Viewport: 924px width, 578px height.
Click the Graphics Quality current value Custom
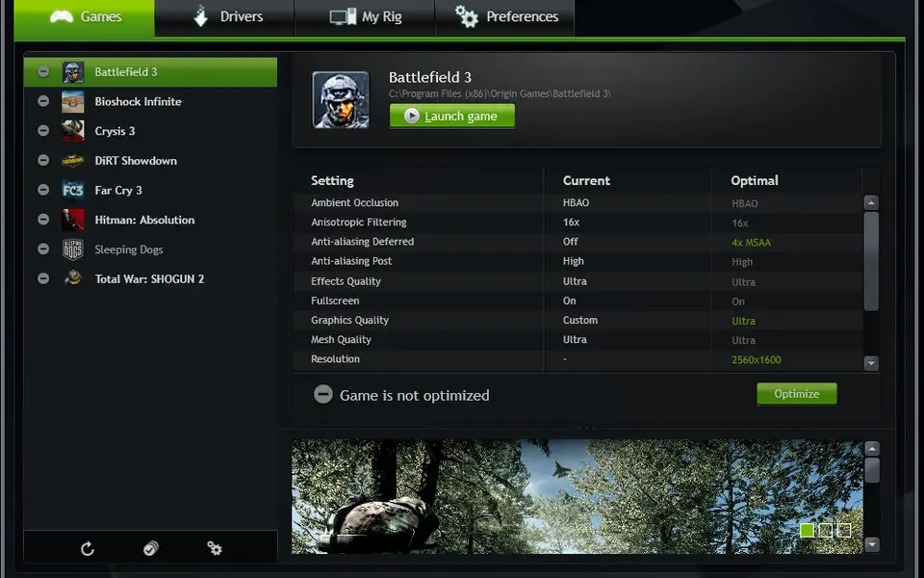pyautogui.click(x=580, y=320)
